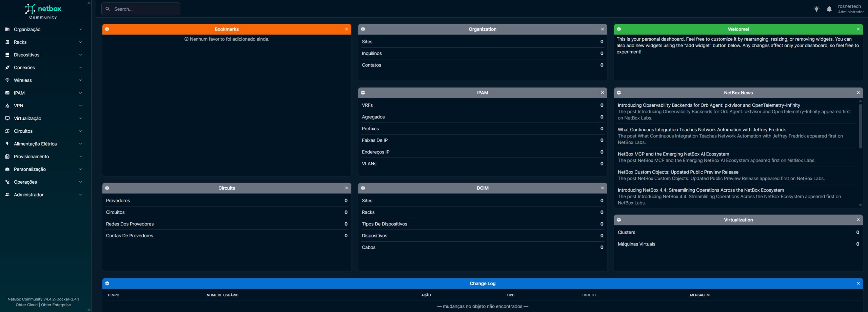Click the gear icon on IPAM widget

(363, 93)
